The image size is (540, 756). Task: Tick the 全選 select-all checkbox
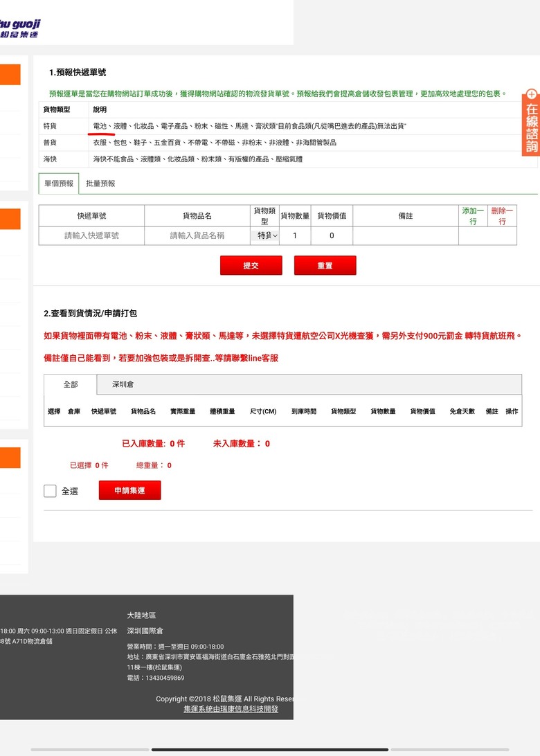coord(50,491)
